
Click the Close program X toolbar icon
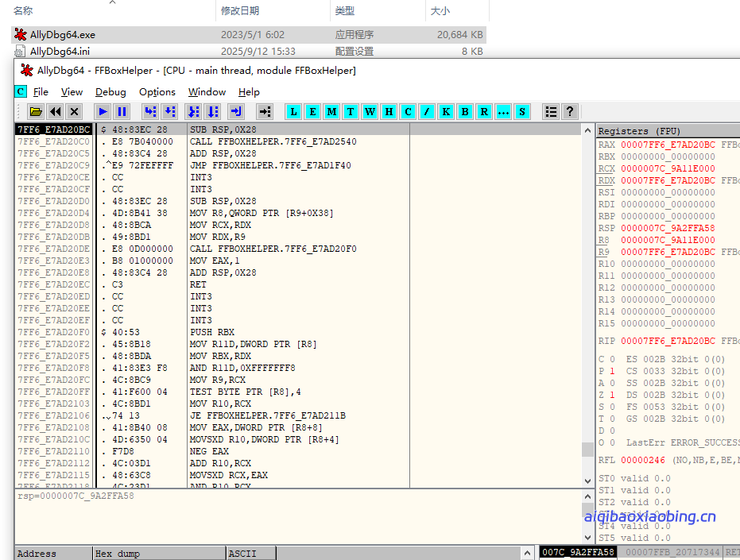point(74,112)
